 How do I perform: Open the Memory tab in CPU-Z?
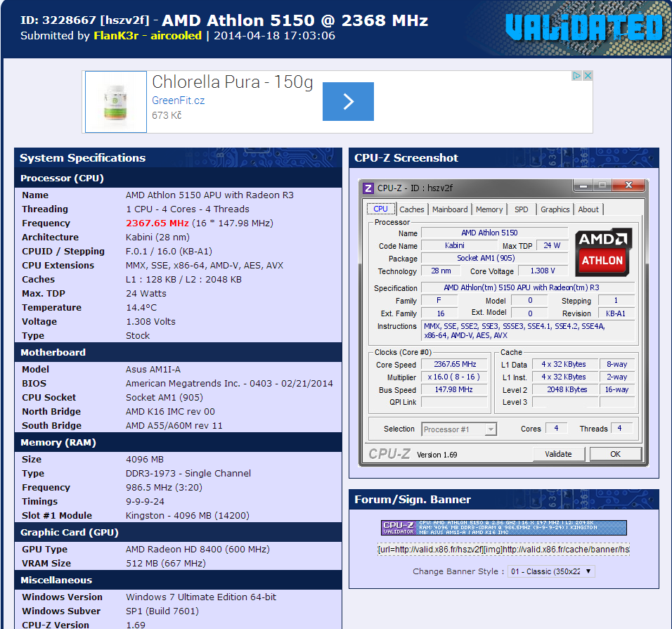489,209
